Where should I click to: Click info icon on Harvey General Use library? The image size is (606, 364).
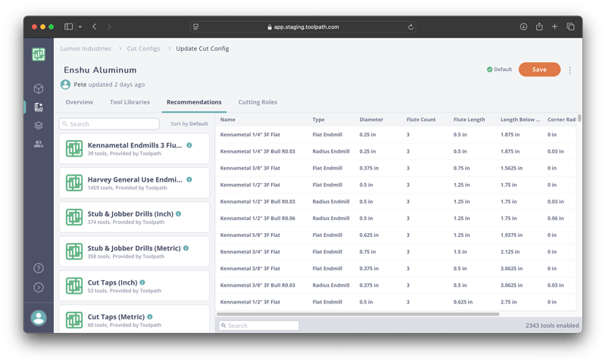click(189, 179)
